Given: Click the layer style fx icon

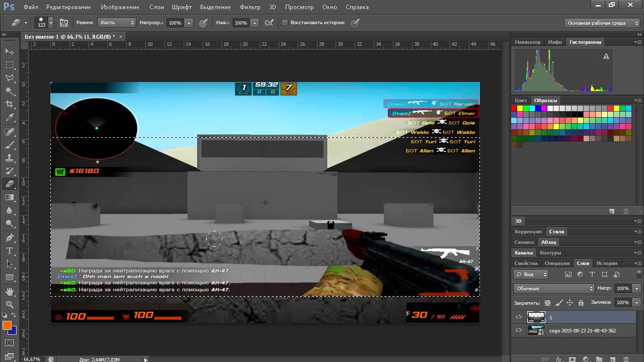Looking at the screenshot, I should (x=559, y=359).
